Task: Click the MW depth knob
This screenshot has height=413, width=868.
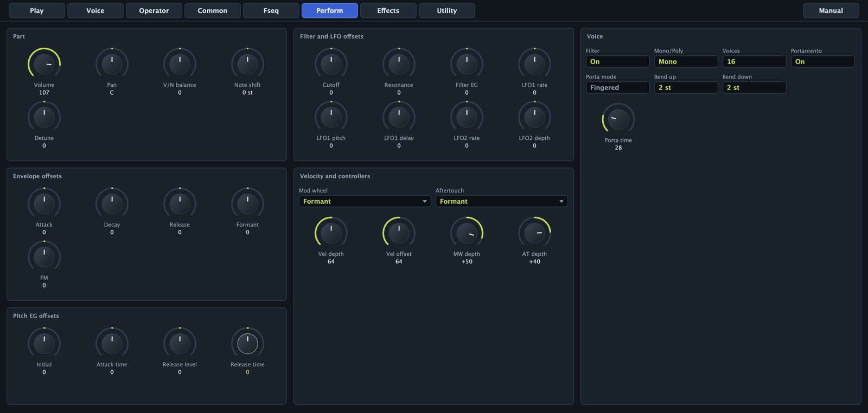Action: [467, 233]
